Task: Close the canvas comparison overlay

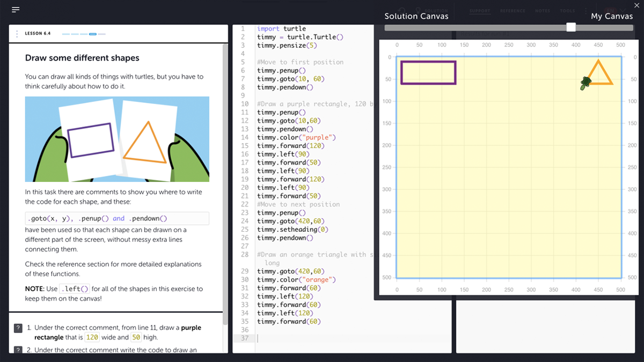Action: (x=636, y=5)
